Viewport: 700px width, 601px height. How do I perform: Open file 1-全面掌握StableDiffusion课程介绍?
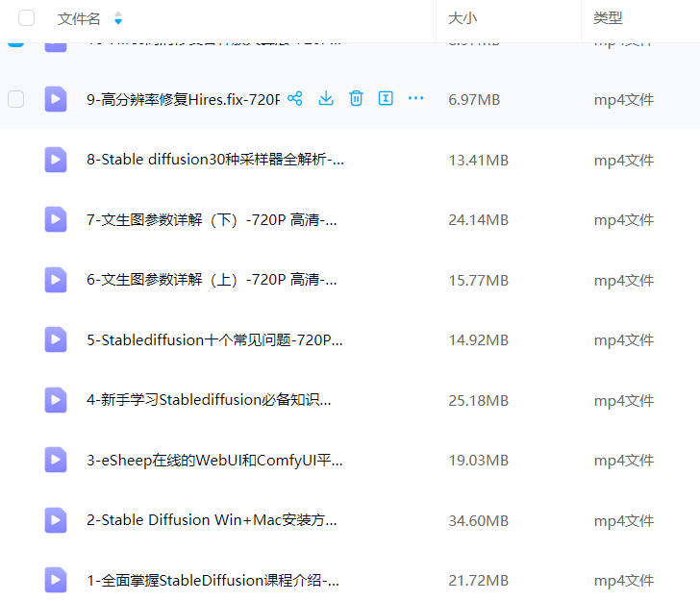coord(212,581)
